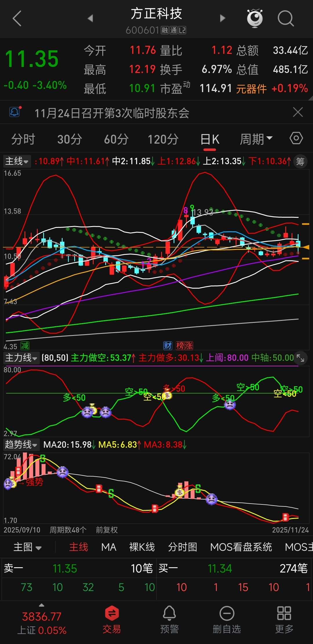313x644 pixels.
Task: Select the 日K tab
Action: point(210,139)
